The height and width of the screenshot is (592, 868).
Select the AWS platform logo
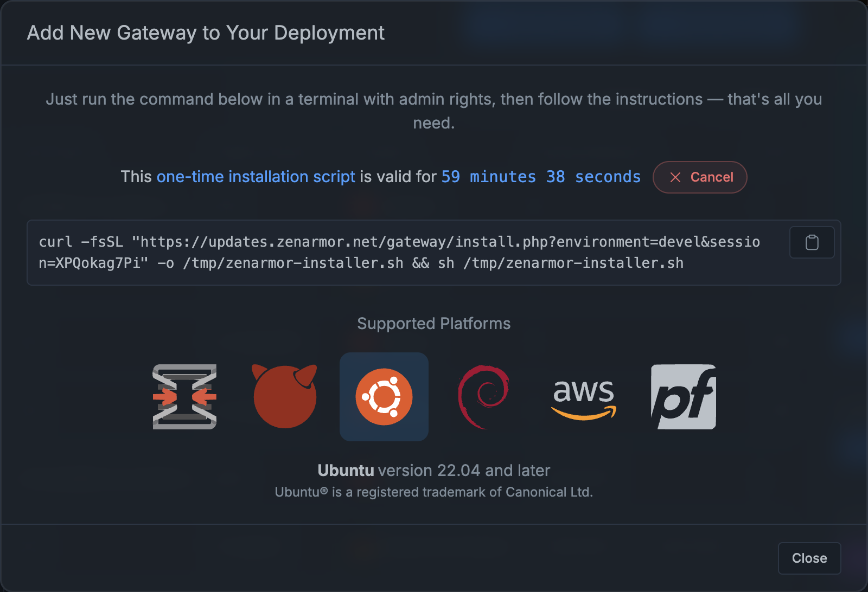[x=584, y=397]
